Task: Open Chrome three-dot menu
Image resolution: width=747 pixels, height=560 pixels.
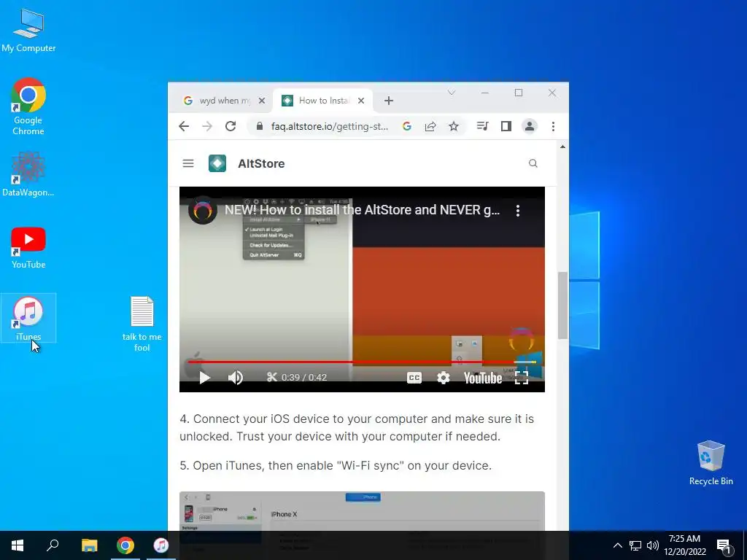Action: coord(553,126)
